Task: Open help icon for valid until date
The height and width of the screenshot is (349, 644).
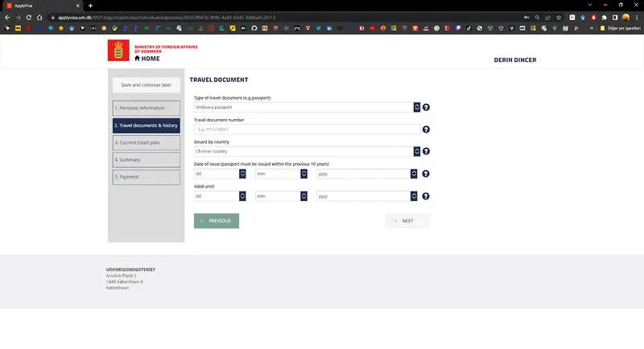Action: click(426, 196)
